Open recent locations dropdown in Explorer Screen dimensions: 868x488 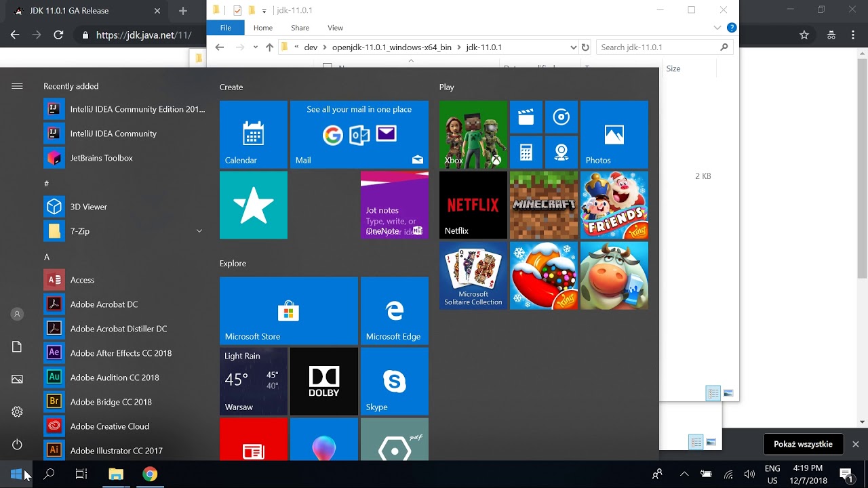255,47
